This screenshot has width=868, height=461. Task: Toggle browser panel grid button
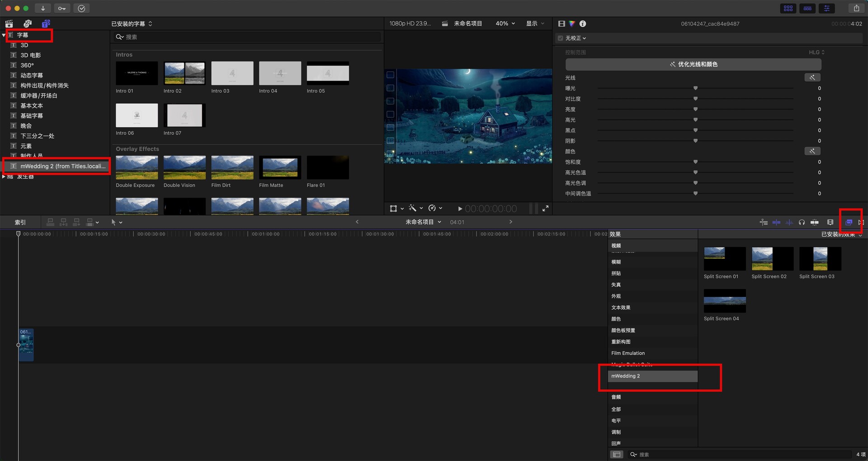click(x=788, y=8)
